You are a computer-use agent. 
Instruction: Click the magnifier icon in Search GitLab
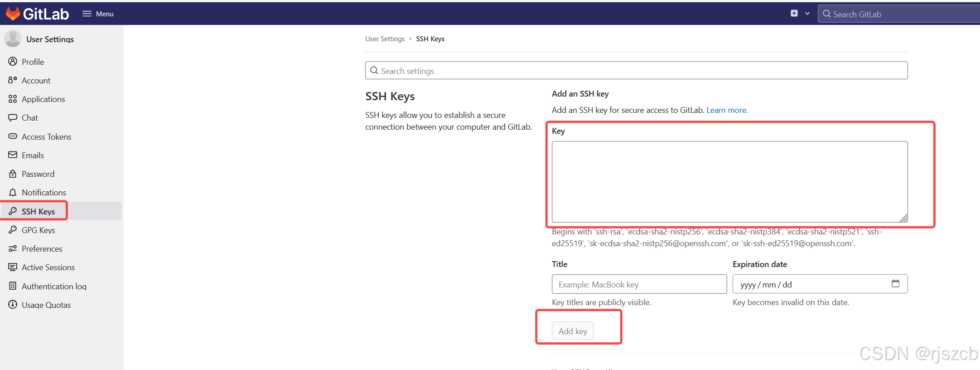coord(826,14)
